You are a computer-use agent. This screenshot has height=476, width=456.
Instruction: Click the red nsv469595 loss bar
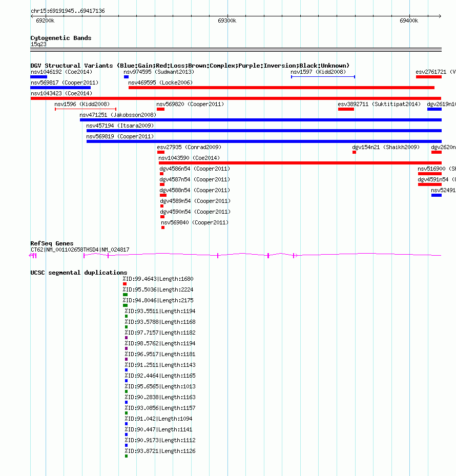tap(281, 88)
